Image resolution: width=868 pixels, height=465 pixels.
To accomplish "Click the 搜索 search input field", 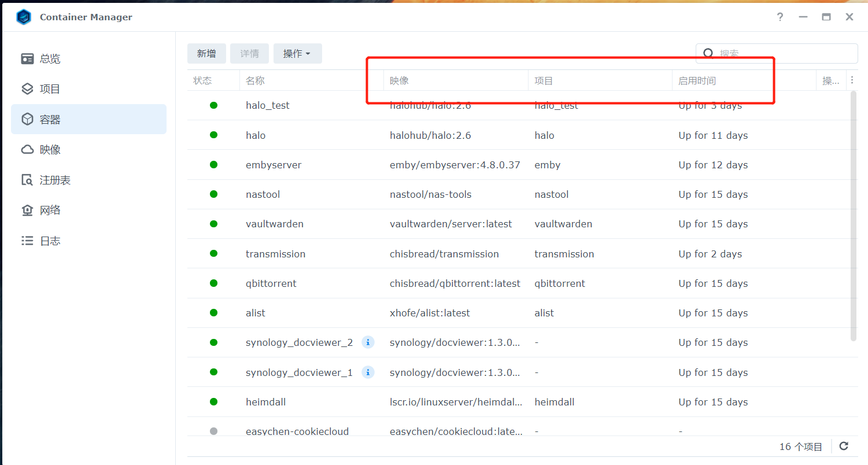I will [x=777, y=53].
